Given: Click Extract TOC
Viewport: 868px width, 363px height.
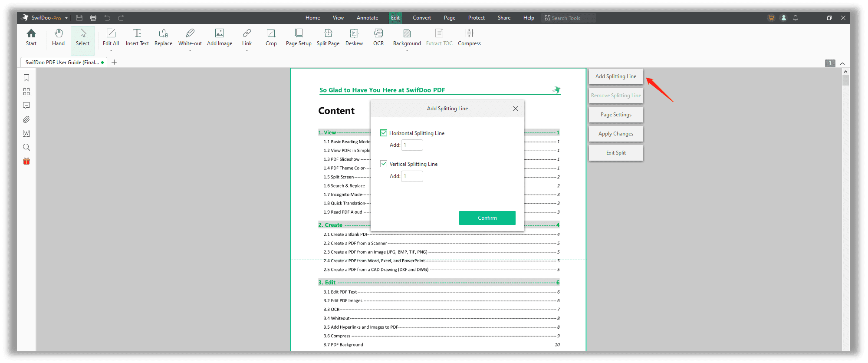Looking at the screenshot, I should 439,37.
